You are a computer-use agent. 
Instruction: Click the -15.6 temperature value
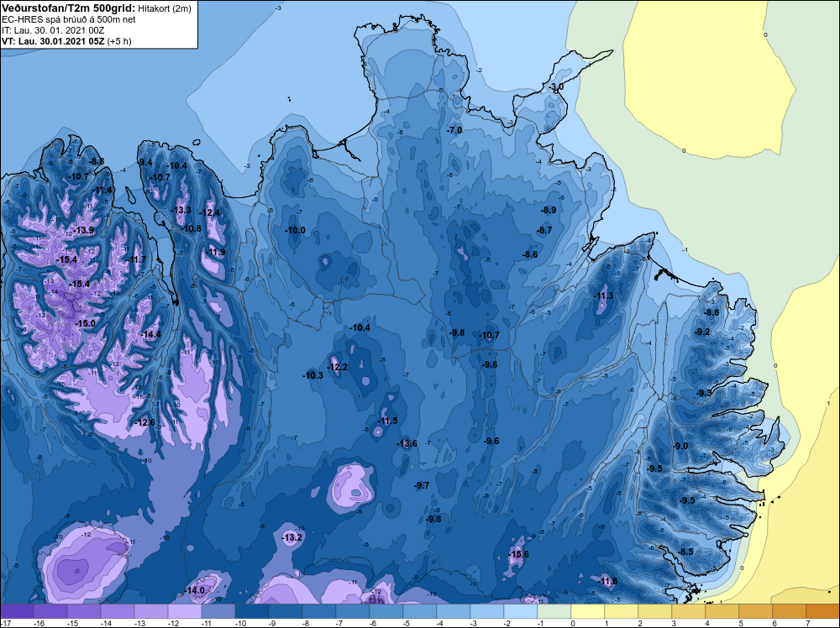519,554
